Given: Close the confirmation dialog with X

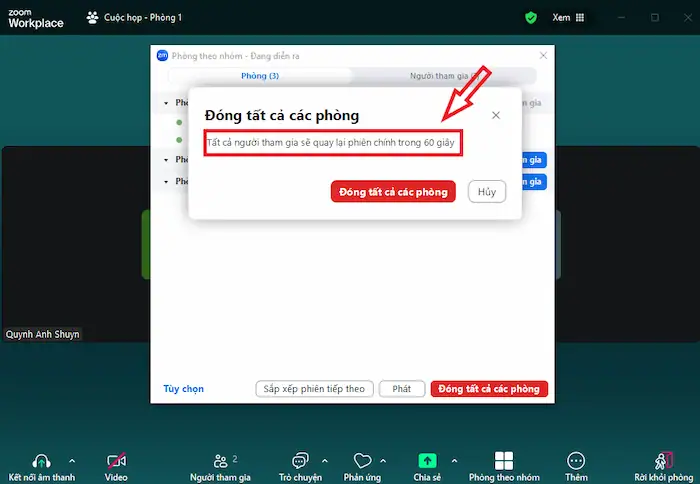Looking at the screenshot, I should pyautogui.click(x=496, y=115).
